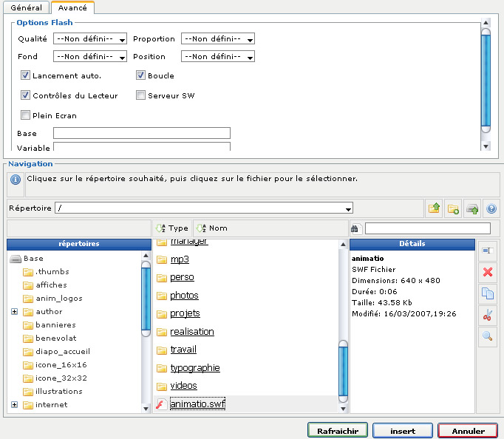Image resolution: width=504 pixels, height=439 pixels.
Task: Select the Avancé tab
Action: pos(72,7)
